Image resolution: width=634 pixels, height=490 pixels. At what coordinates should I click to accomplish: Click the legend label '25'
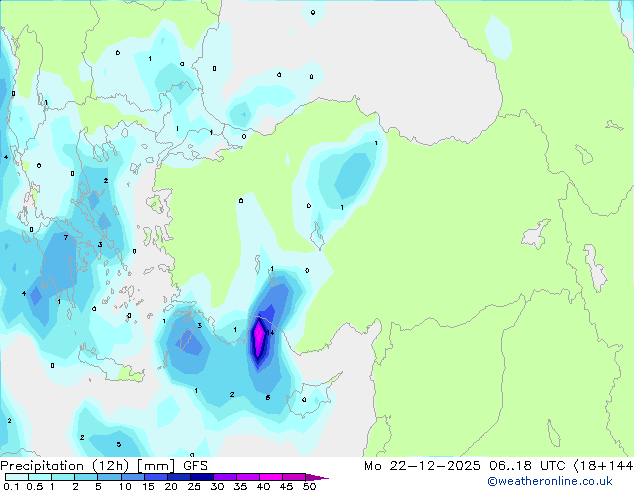point(194,486)
